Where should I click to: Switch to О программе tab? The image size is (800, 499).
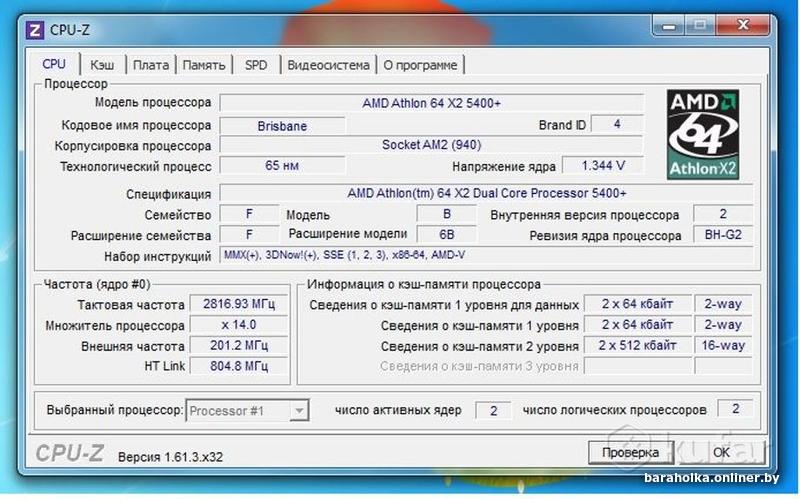pos(420,65)
